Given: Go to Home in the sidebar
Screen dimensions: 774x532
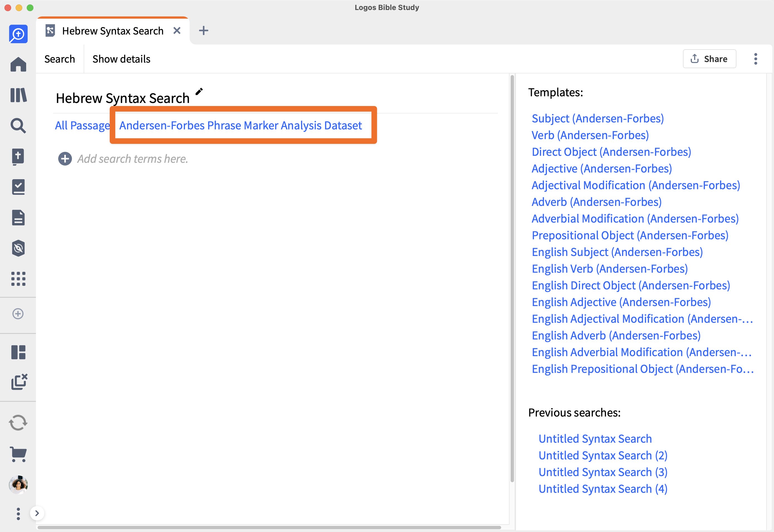Looking at the screenshot, I should (18, 64).
